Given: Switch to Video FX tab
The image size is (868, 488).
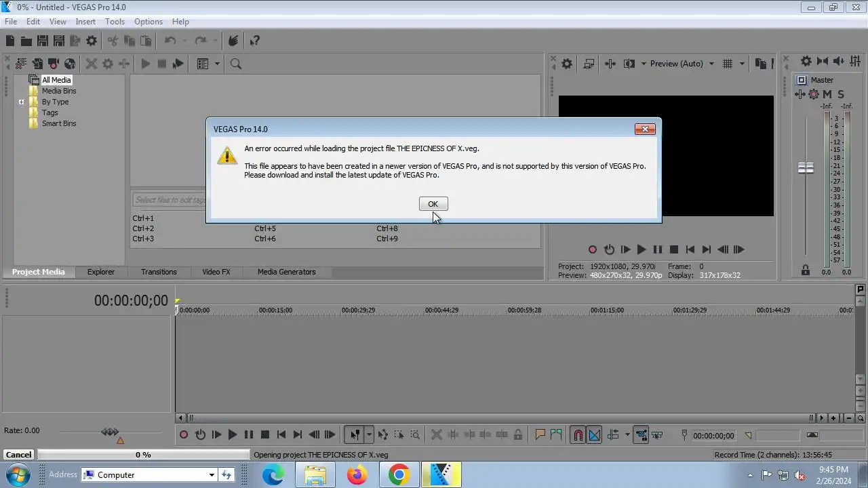Looking at the screenshot, I should (216, 272).
